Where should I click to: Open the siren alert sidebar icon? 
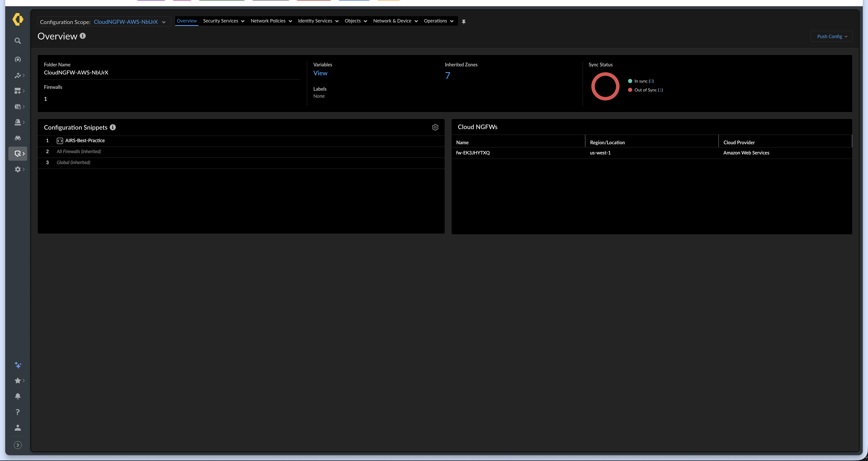[18, 122]
